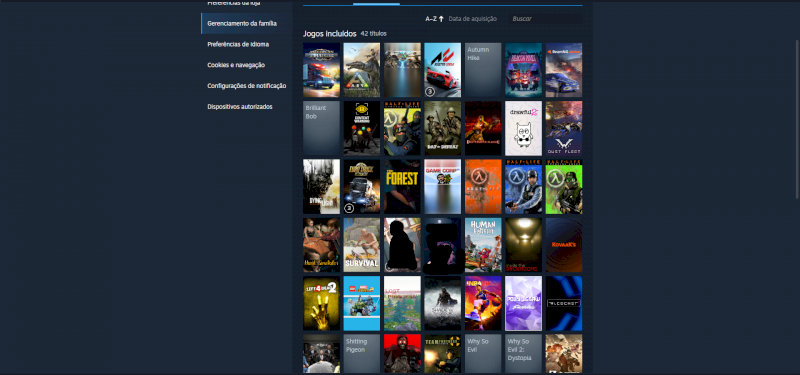Open the red-eyed masked figure cover
The width and height of the screenshot is (800, 375).
click(402, 354)
